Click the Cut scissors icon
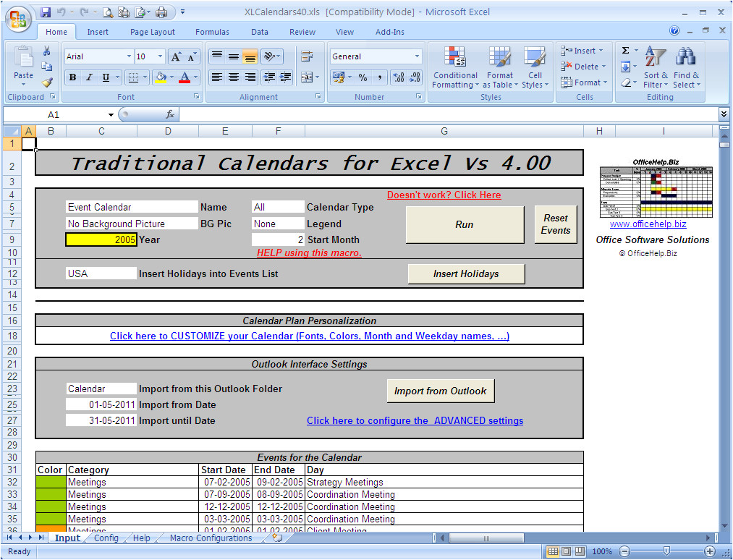The width and height of the screenshot is (733, 560). [x=46, y=51]
